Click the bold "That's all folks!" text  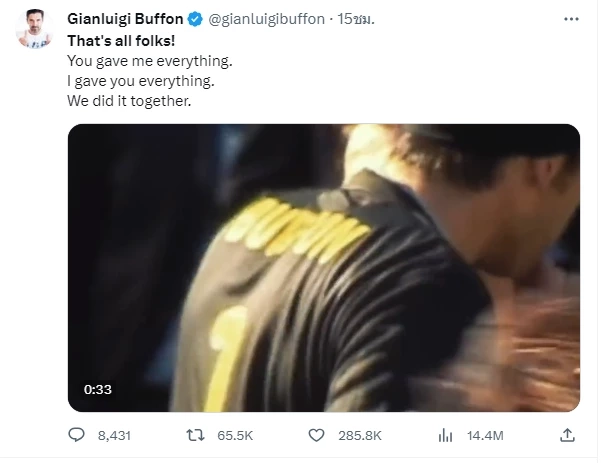[121, 41]
